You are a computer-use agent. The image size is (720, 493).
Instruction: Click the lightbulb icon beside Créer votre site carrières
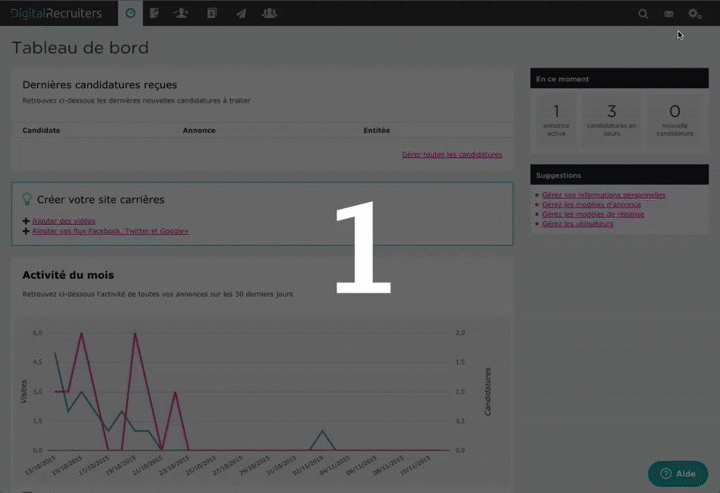[27, 199]
